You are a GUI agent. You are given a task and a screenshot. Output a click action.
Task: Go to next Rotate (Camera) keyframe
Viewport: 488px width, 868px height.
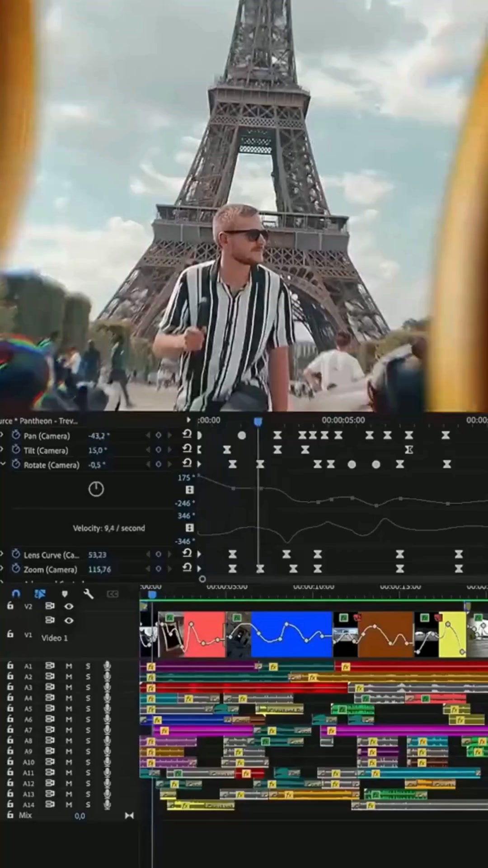[x=169, y=464]
